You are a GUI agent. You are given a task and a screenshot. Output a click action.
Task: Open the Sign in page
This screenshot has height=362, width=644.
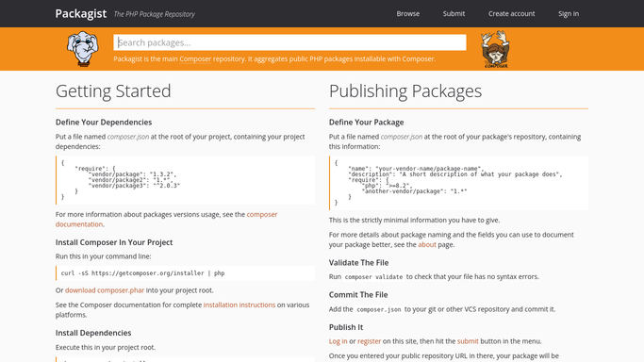569,13
